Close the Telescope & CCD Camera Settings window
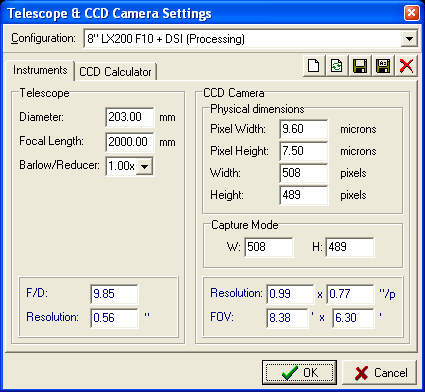 411,13
